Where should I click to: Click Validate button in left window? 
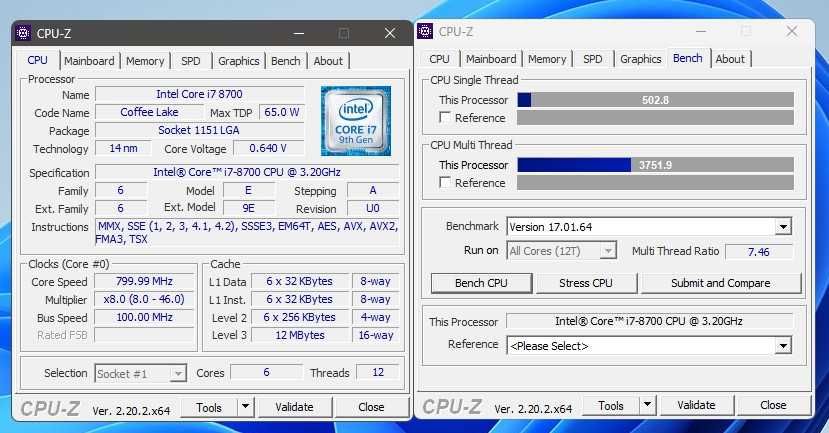(x=294, y=407)
